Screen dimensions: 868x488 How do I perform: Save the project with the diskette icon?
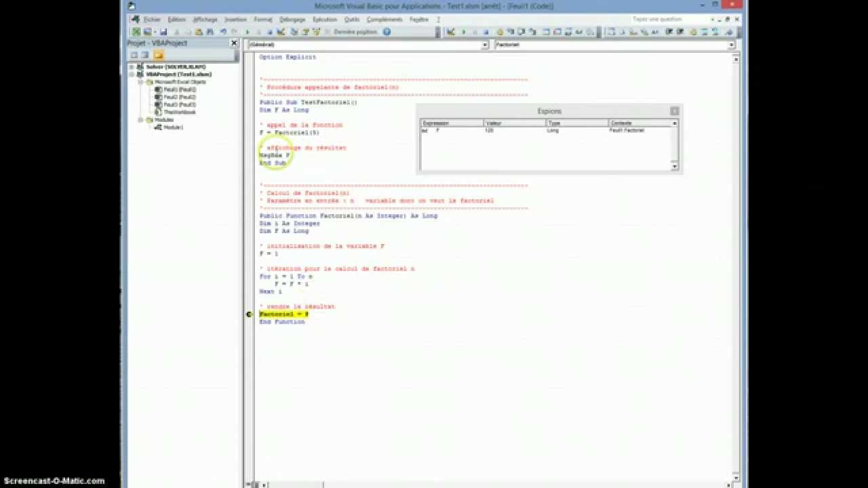click(x=163, y=32)
